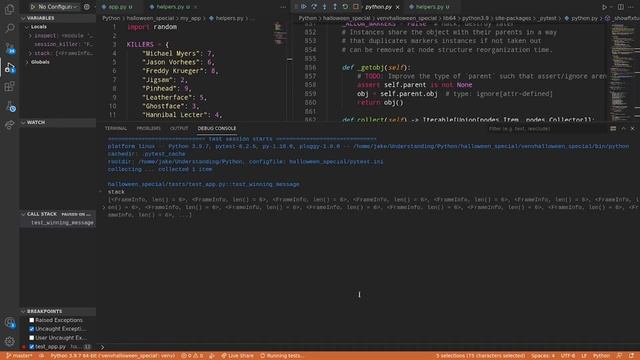
Task: Switch to the Terminal panel tab
Action: tap(116, 129)
